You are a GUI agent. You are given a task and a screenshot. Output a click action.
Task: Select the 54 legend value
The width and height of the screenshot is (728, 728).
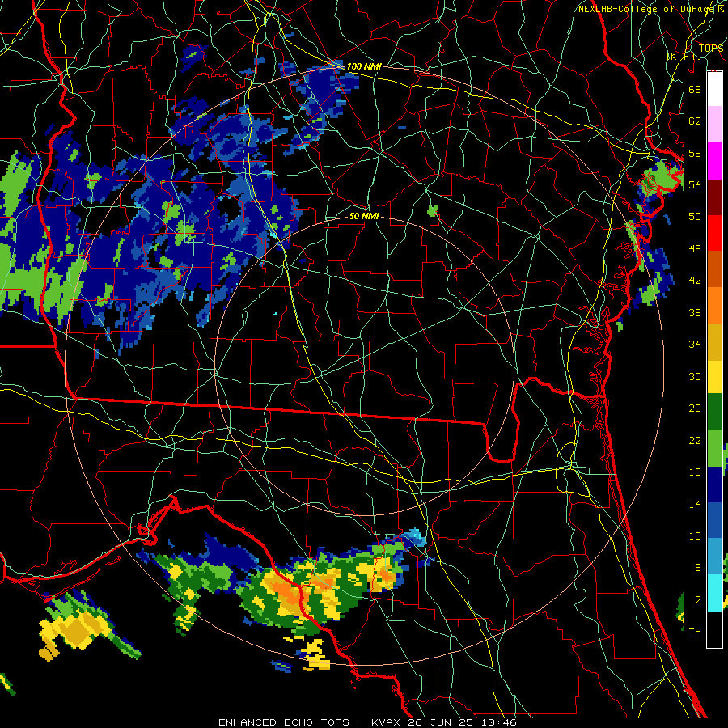[695, 184]
